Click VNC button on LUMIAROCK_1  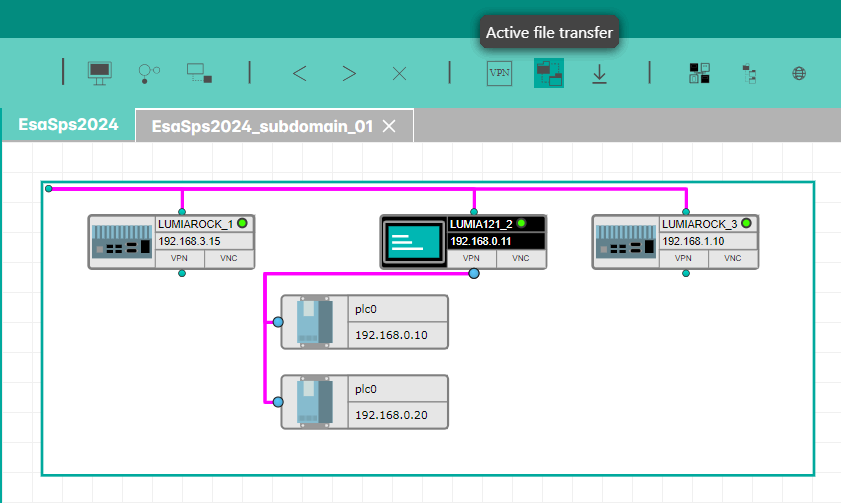[x=229, y=258]
